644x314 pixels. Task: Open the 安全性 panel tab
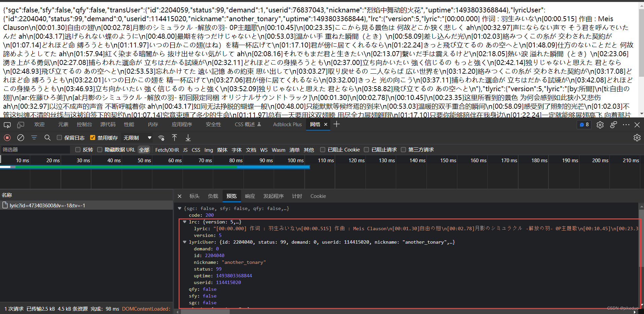click(213, 125)
